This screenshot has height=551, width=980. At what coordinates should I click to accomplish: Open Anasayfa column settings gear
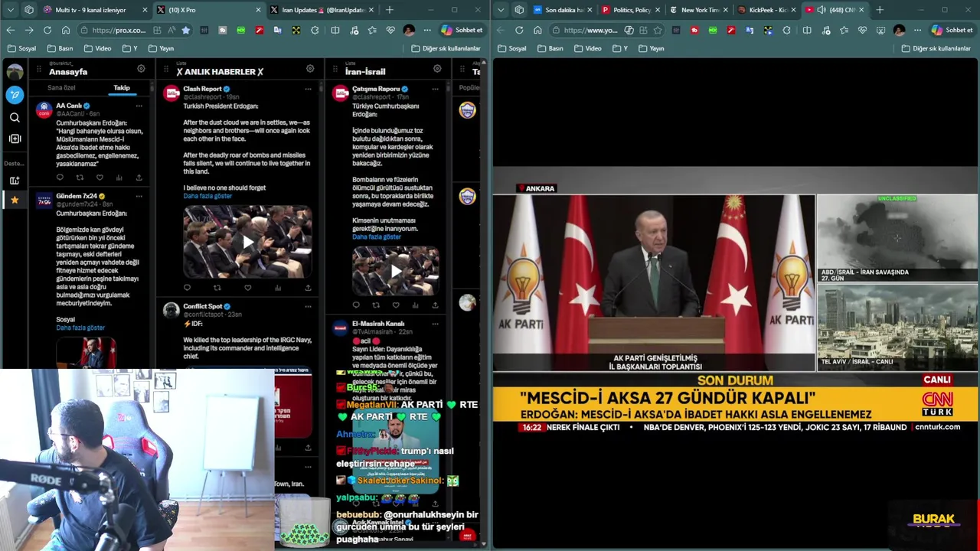tap(141, 69)
